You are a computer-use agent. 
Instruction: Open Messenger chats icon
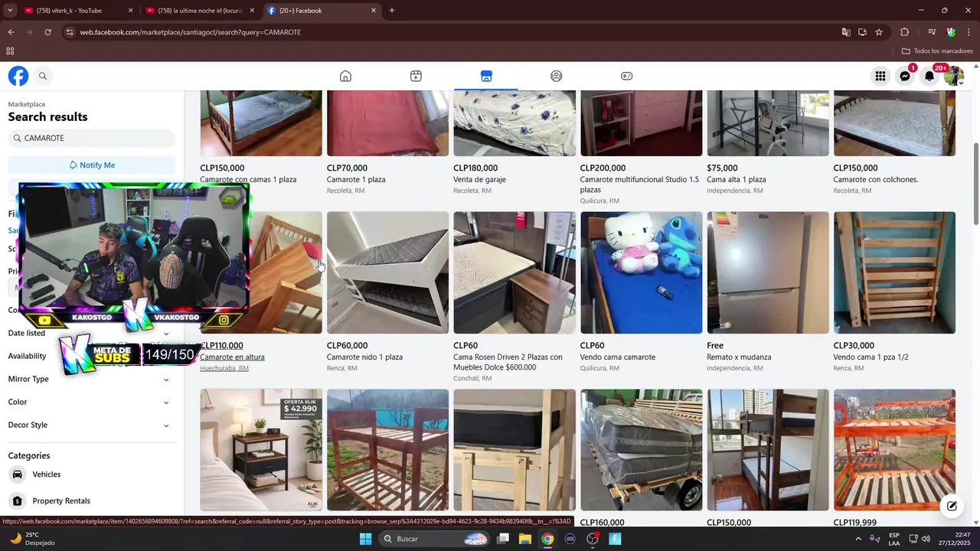coord(905,76)
